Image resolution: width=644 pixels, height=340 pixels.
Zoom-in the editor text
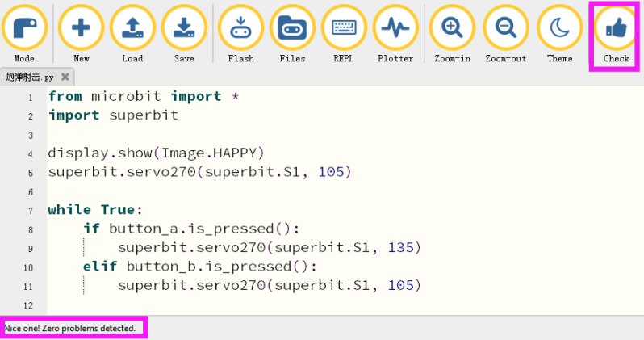coord(452,28)
